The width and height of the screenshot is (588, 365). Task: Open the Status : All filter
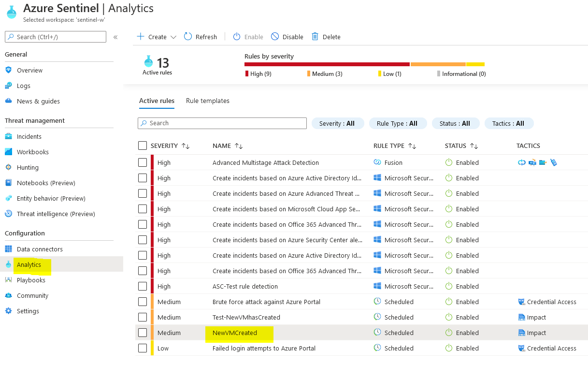click(x=455, y=123)
